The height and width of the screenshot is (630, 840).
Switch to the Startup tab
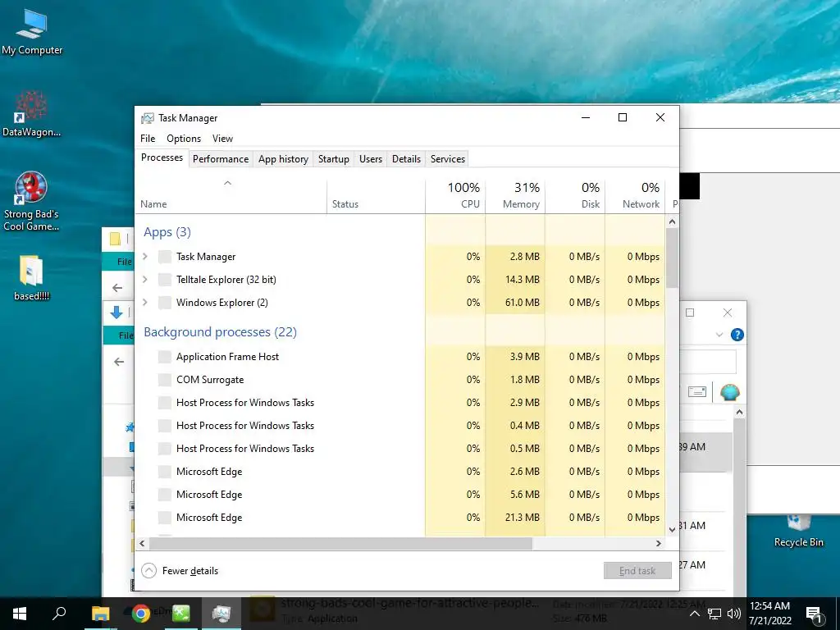coord(333,159)
